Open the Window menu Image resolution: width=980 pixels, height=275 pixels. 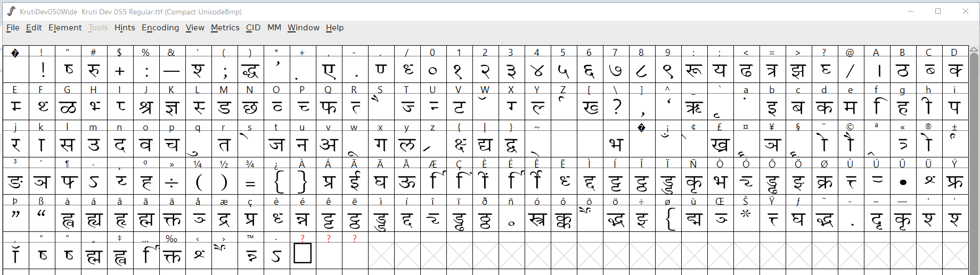pos(304,28)
